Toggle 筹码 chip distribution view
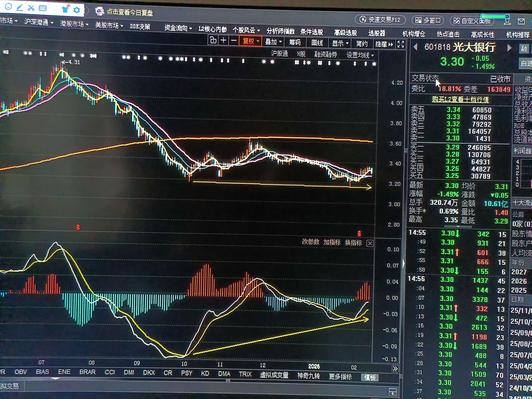 coord(295,42)
